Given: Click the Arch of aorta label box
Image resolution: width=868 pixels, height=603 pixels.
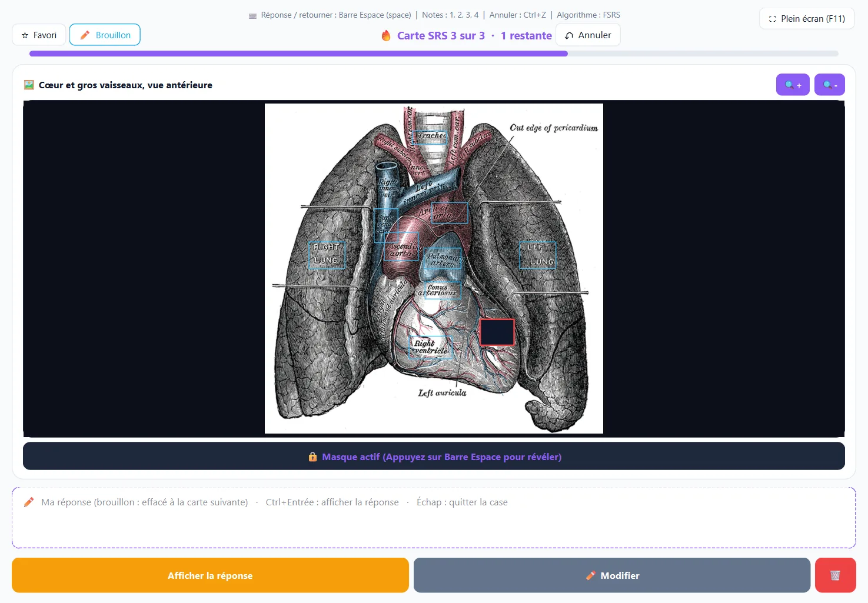Looking at the screenshot, I should click(x=450, y=213).
